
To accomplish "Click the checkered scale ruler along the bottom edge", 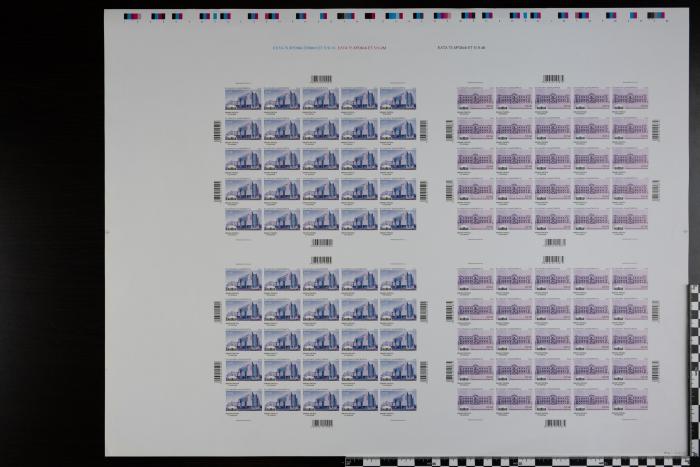I will 518,462.
